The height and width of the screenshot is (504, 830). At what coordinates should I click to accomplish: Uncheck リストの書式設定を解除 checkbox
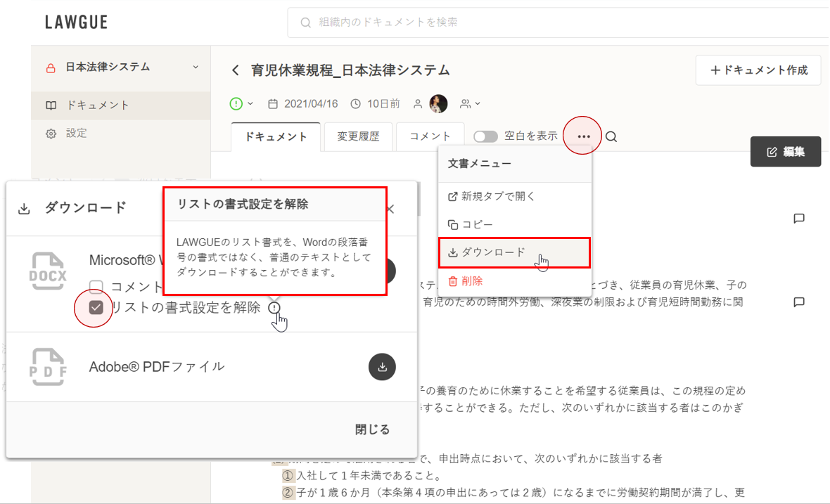point(96,307)
